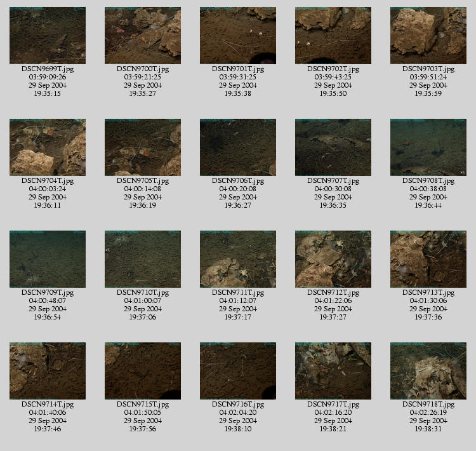The image size is (476, 451).
Task: Click the DSCN9717T.jpg picture
Action: (333, 371)
